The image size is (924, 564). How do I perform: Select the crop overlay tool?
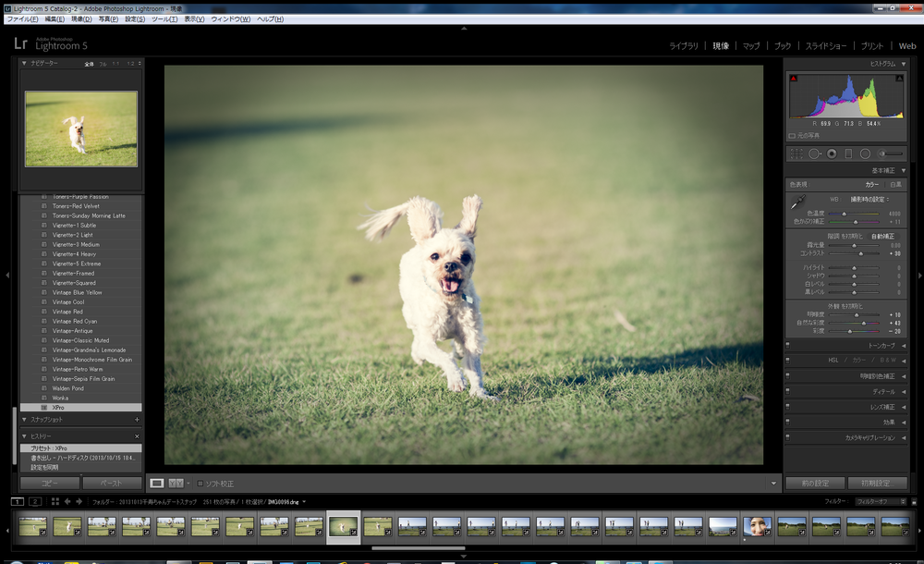796,153
